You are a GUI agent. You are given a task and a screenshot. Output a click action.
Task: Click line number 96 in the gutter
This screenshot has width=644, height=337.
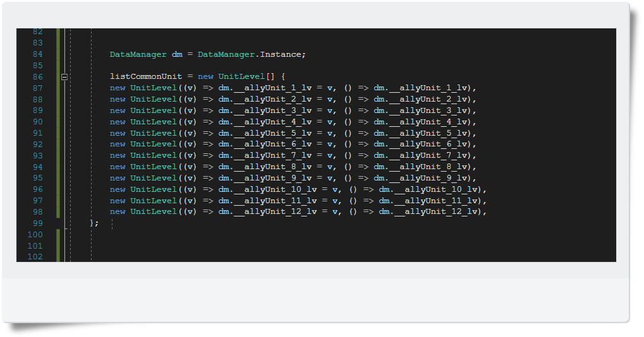pyautogui.click(x=38, y=189)
